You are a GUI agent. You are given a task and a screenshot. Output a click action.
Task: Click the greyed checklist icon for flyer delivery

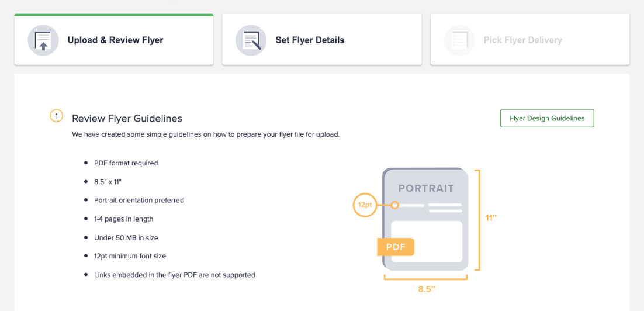(459, 40)
